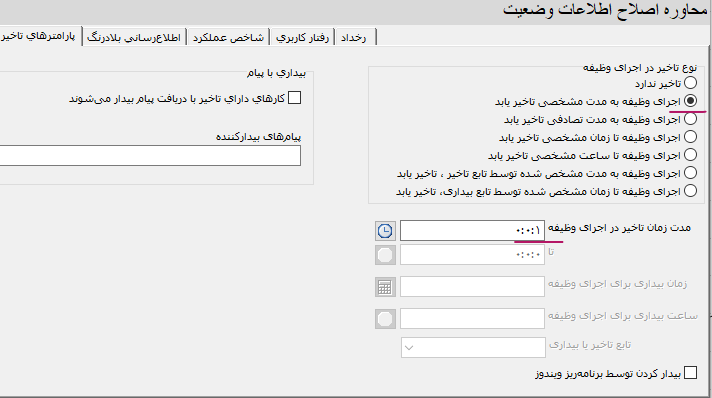The image size is (712, 398).
Task: Click the disabled clock icon beside the تا field
Action: tap(385, 255)
